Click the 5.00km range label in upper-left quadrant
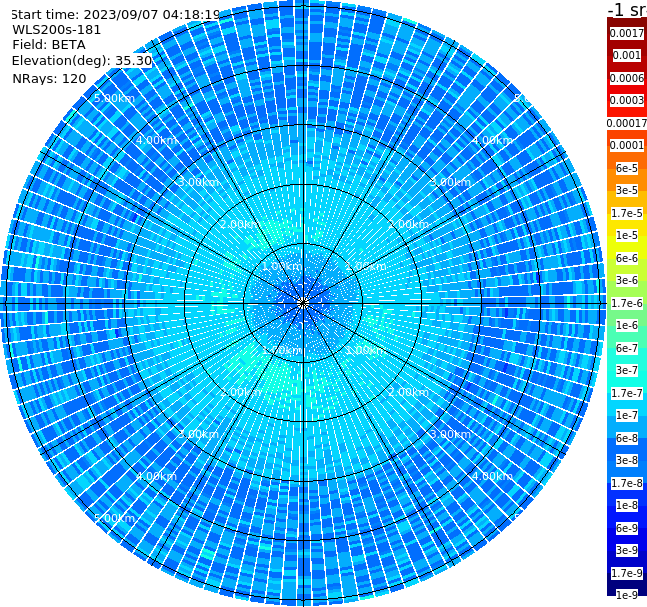 point(114,98)
